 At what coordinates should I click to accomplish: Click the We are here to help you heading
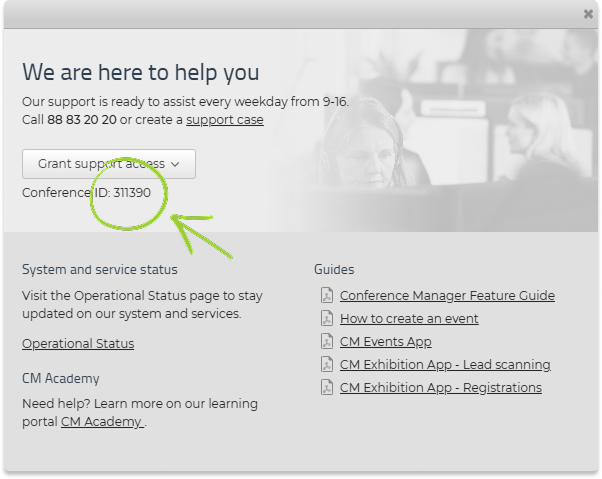[141, 72]
